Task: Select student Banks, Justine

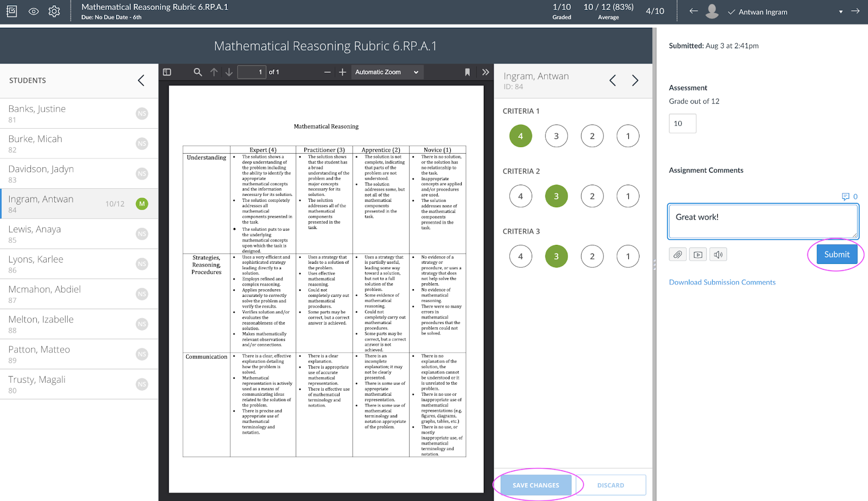Action: pos(79,113)
